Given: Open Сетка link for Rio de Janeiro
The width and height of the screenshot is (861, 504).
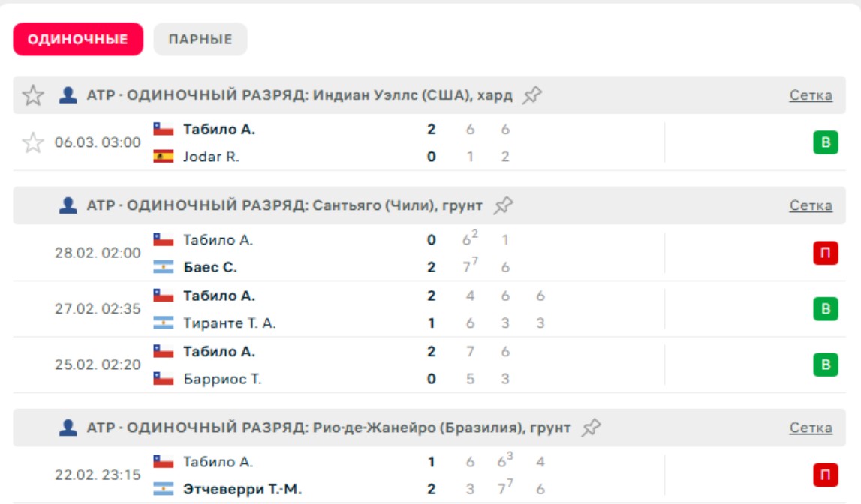Looking at the screenshot, I should (x=811, y=427).
